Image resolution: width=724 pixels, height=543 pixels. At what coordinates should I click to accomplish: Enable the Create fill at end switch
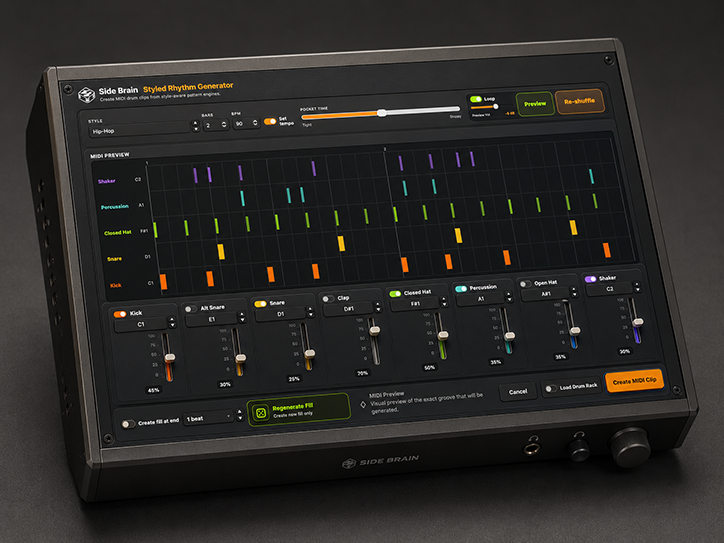click(x=128, y=423)
